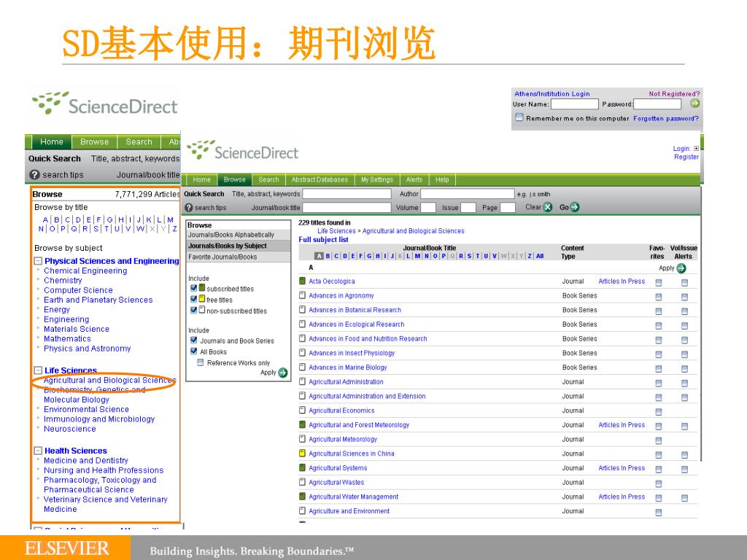Image resolution: width=747 pixels, height=560 pixels.
Task: Click the green icon beside Agricultural and Forest Meteorology
Action: click(x=302, y=424)
